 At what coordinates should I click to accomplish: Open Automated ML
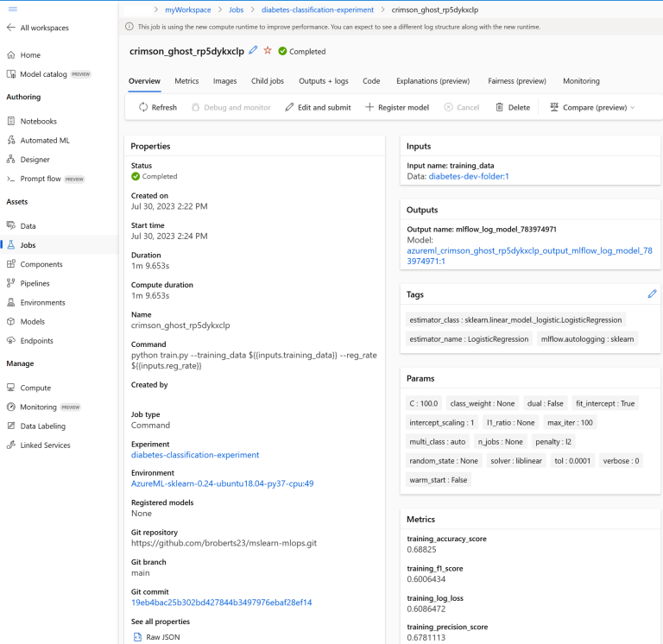[x=39, y=141]
